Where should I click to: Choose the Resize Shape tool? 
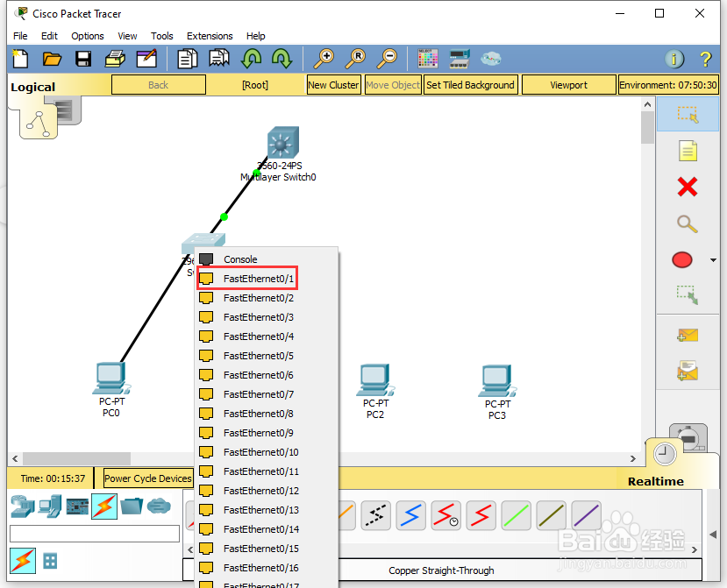coord(688,294)
